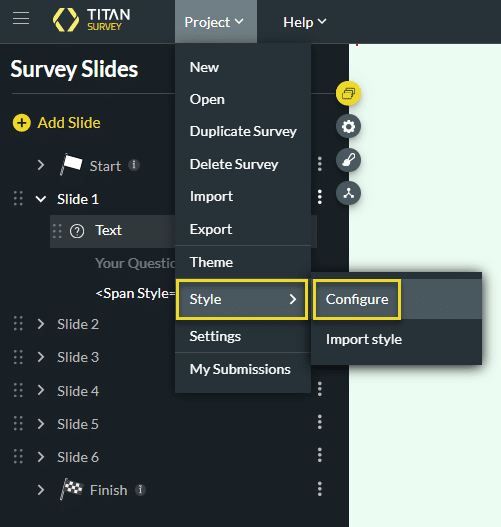Click the info icon next to Start
The width and height of the screenshot is (501, 527).
[134, 165]
